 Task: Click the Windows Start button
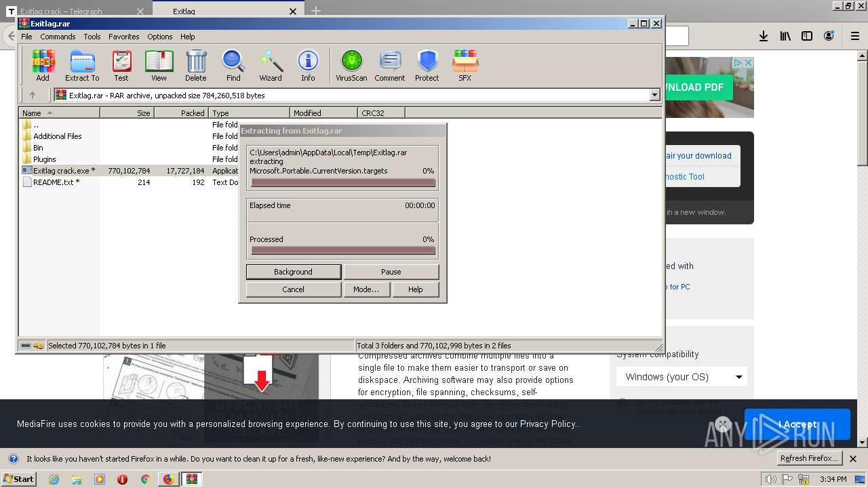click(18, 479)
